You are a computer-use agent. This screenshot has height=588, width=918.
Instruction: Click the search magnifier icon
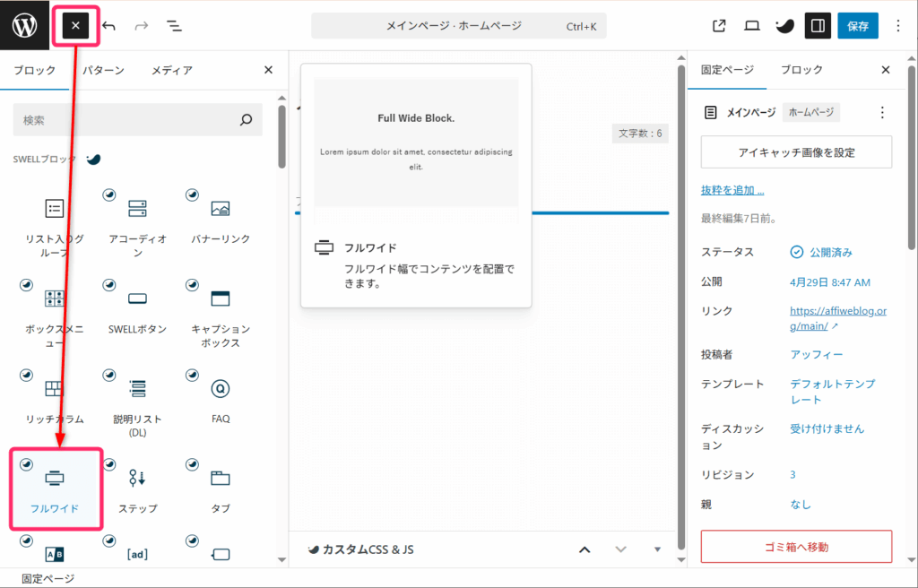pyautogui.click(x=246, y=120)
